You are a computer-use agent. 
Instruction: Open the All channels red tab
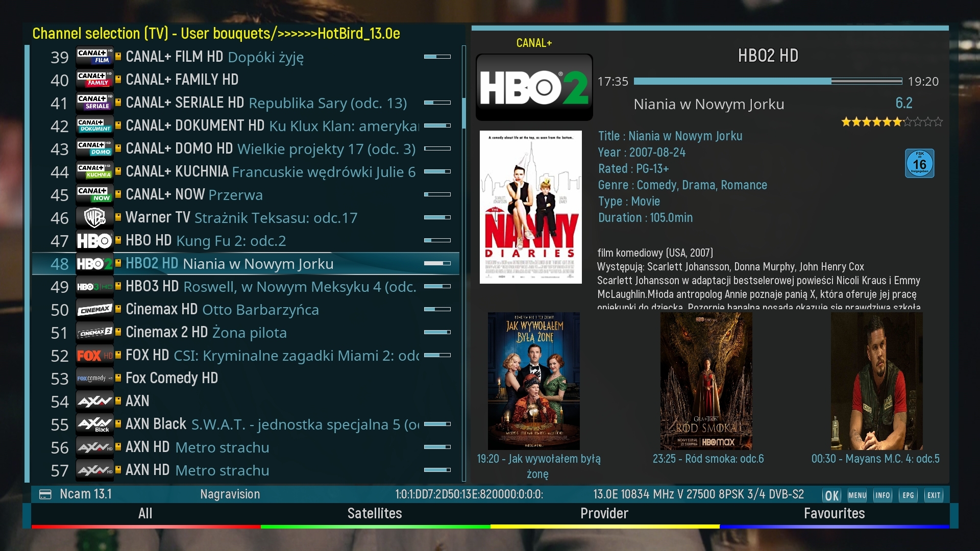[x=145, y=515]
